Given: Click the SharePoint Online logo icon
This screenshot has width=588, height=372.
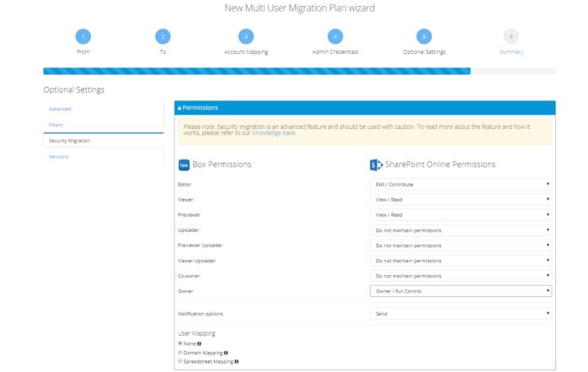Looking at the screenshot, I should (376, 164).
